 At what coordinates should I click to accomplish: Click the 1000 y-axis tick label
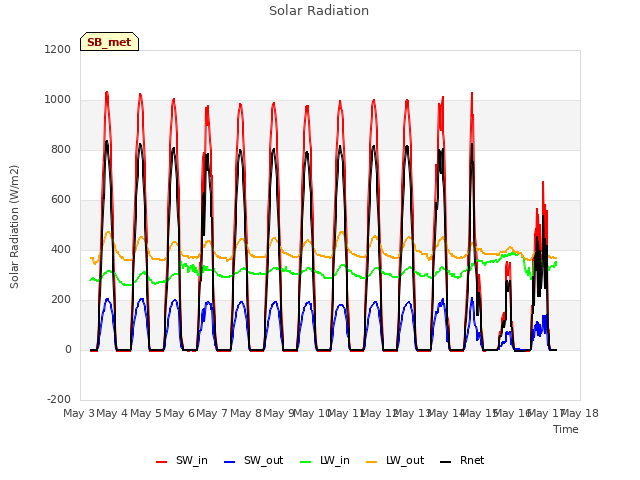click(58, 100)
